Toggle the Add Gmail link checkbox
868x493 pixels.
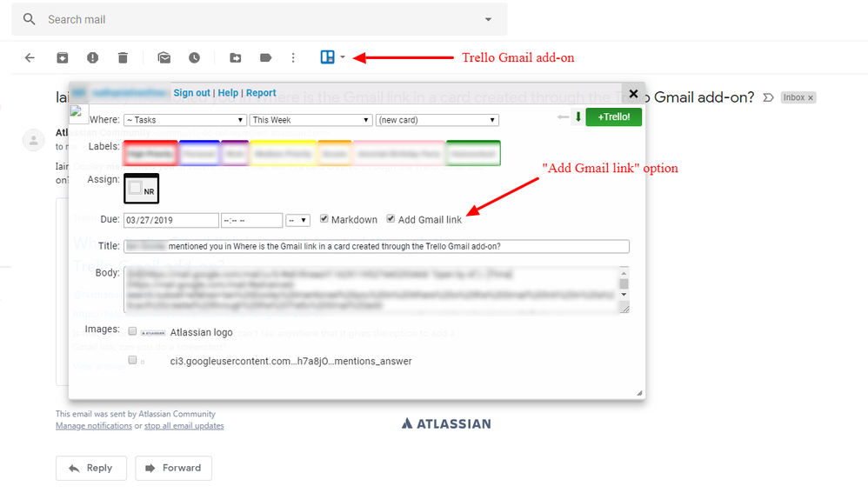[x=391, y=218]
